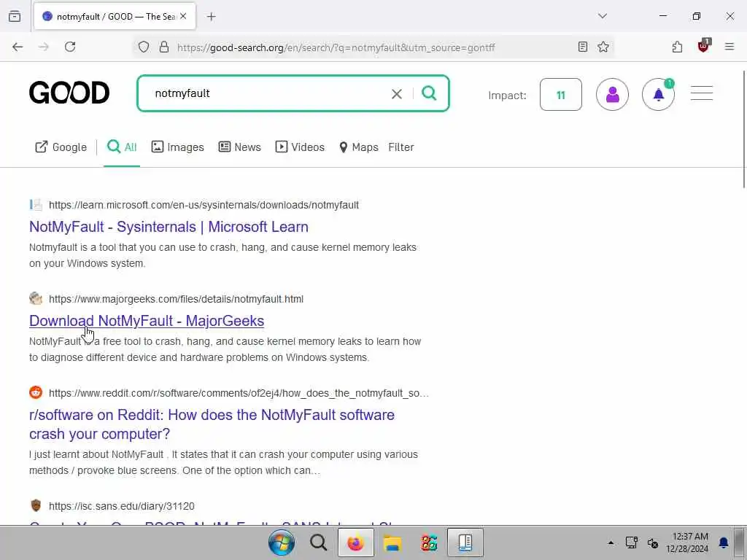Click the site padlock icon
Viewport: 747px width, 560px height.
point(164,47)
